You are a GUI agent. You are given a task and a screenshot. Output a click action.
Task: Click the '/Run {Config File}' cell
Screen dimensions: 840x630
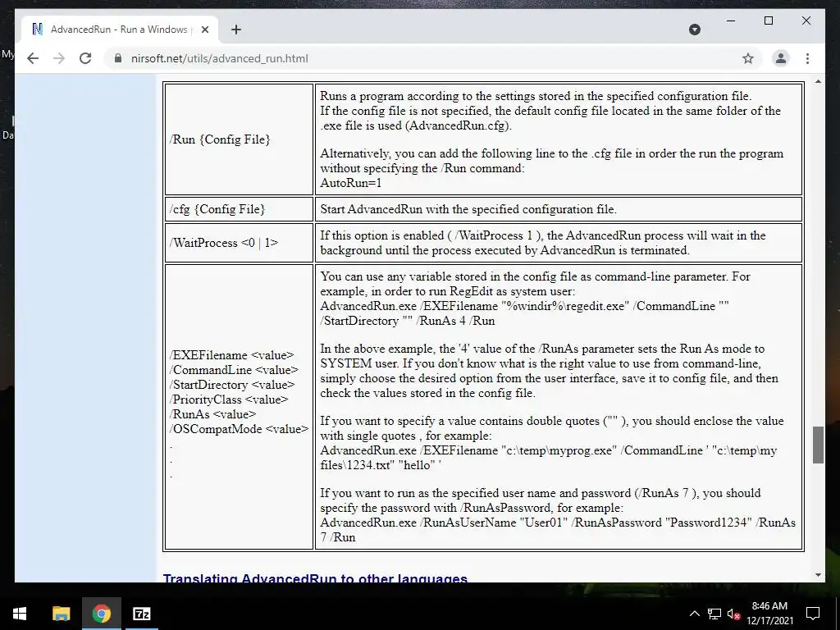[239, 139]
